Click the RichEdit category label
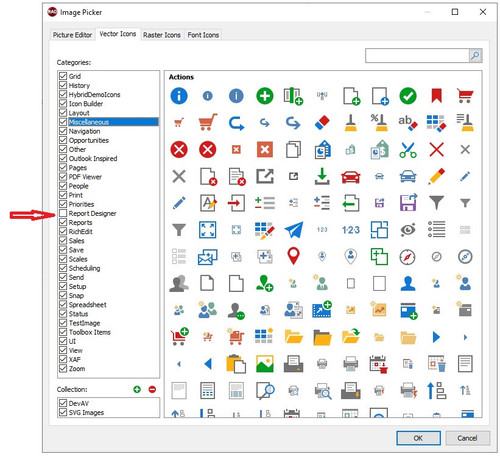The height and width of the screenshot is (456, 500). point(81,232)
